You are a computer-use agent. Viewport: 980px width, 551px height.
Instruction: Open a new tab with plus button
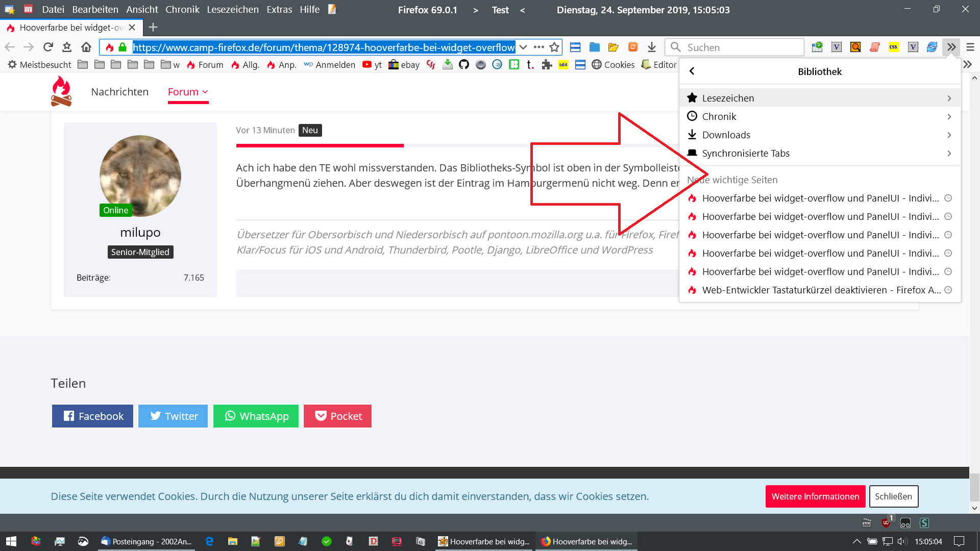coord(153,28)
